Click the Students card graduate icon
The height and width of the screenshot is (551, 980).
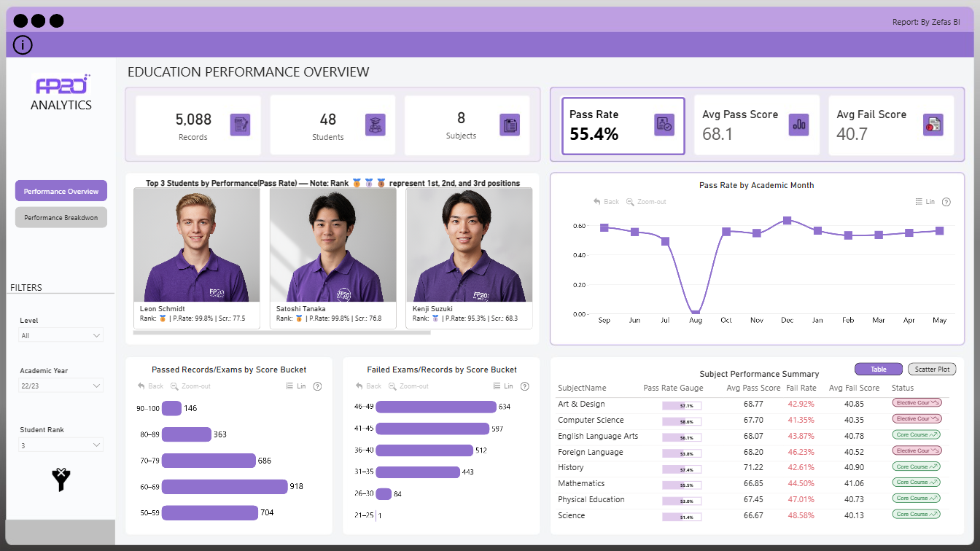coord(374,125)
